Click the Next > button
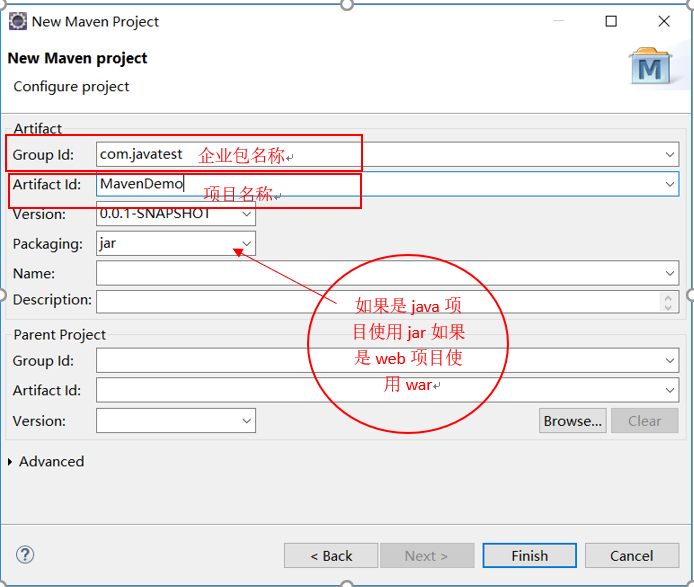Screen dimensions: 694x587 [427, 556]
